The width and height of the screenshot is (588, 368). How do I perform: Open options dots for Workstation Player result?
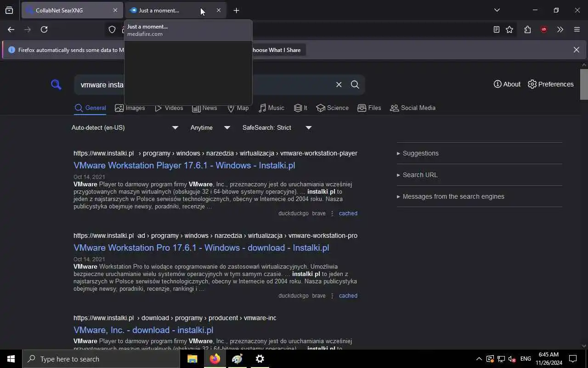tap(332, 213)
